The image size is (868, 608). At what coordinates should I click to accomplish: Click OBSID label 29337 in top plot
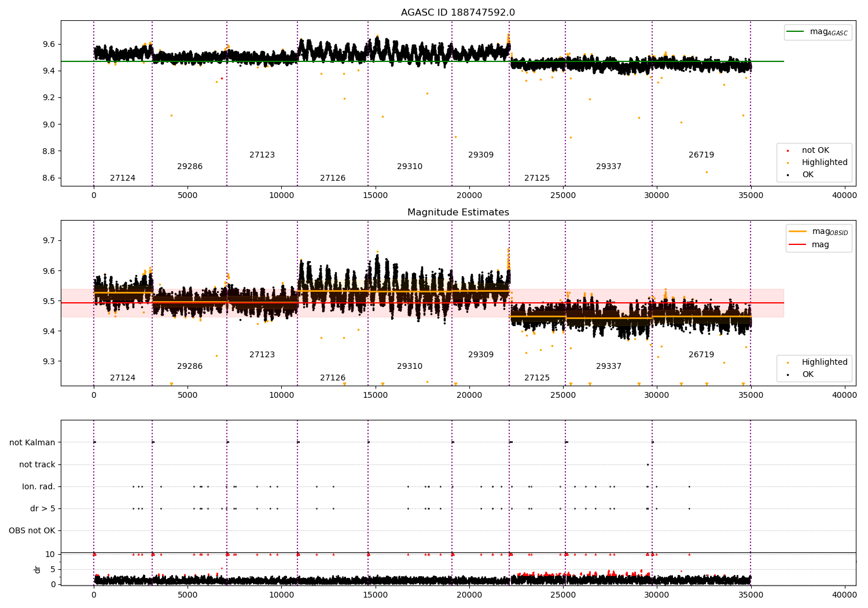(x=609, y=167)
